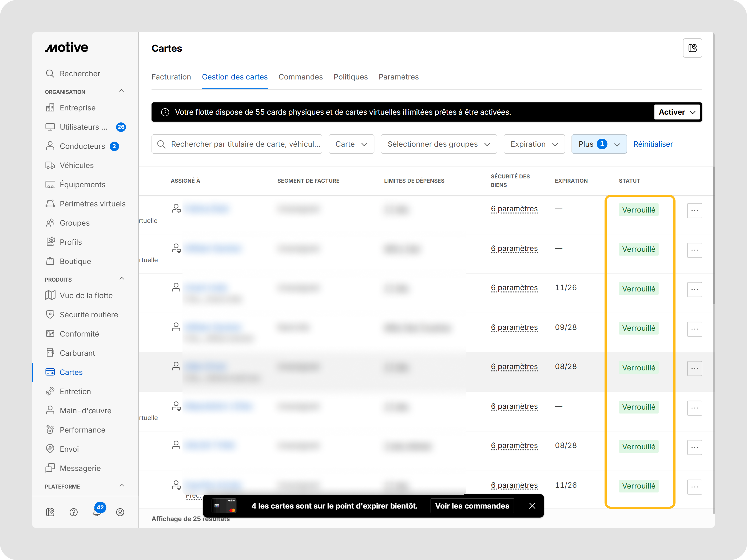This screenshot has width=747, height=560.
Task: Open the Carte filter dropdown
Action: tap(351, 145)
